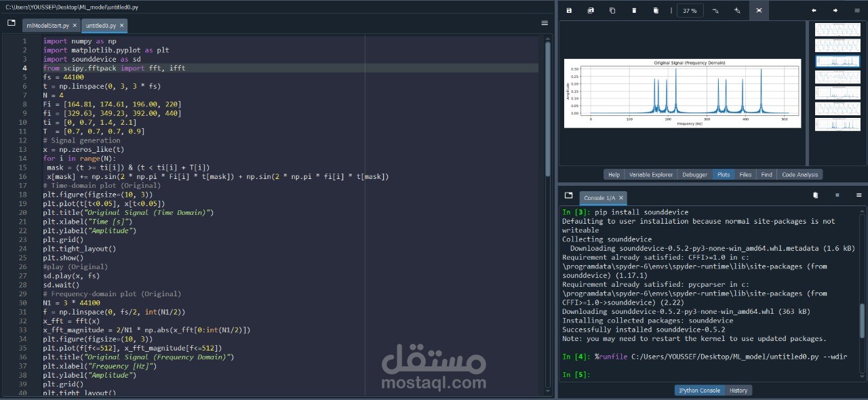Viewport: 868px width, 400px height.
Task: Remove all plots icon
Action: coord(656,11)
